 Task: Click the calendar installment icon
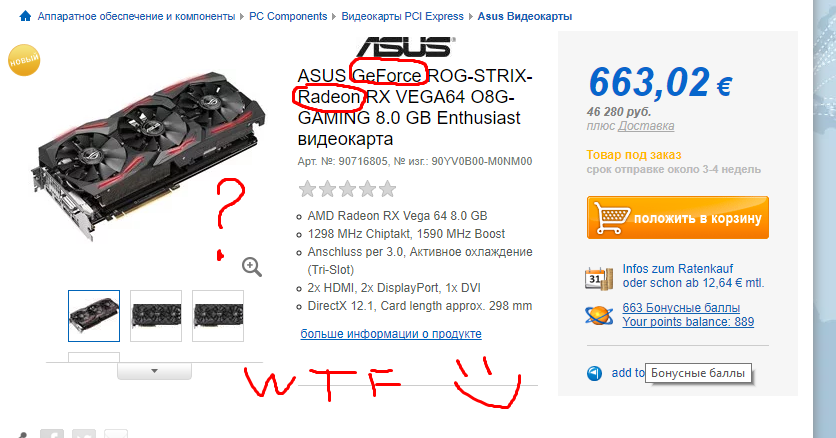click(599, 279)
